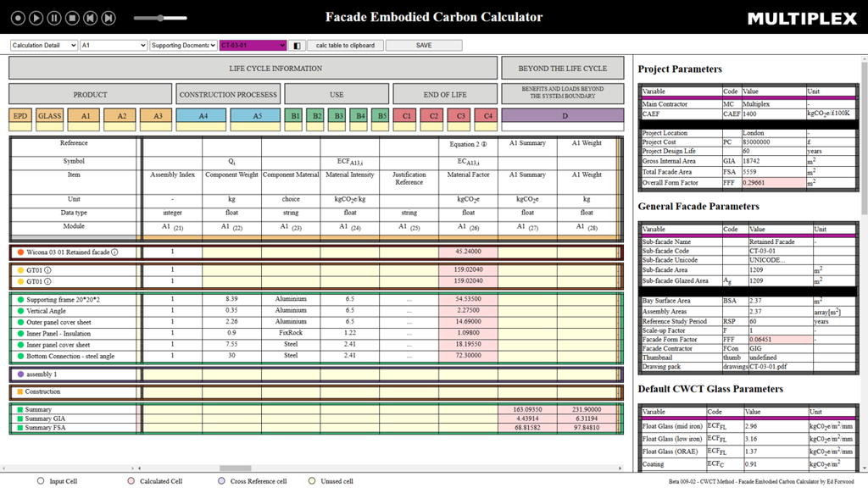Adjust the playback slider in header
This screenshot has height=488, width=868.
(x=160, y=18)
